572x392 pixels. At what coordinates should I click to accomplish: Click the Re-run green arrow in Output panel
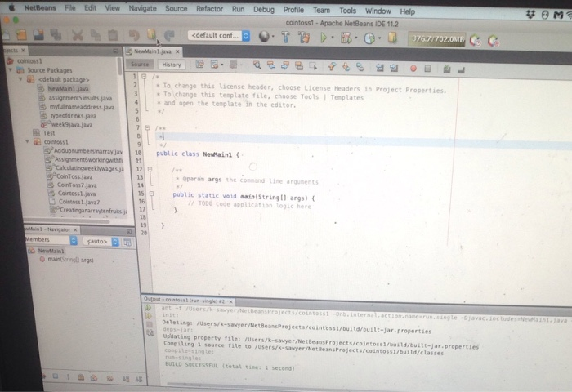click(x=148, y=308)
